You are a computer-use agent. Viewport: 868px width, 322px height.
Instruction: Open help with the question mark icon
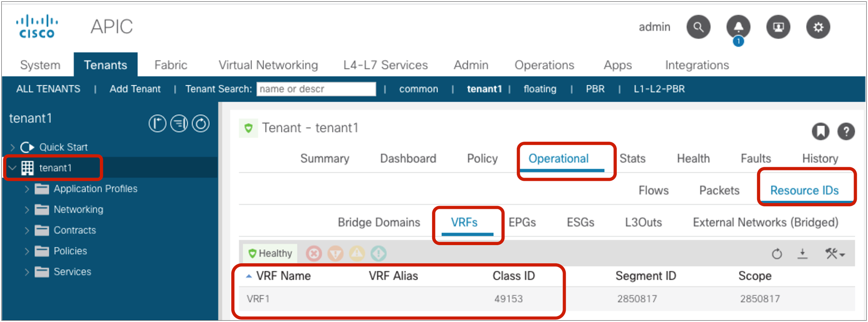click(846, 131)
